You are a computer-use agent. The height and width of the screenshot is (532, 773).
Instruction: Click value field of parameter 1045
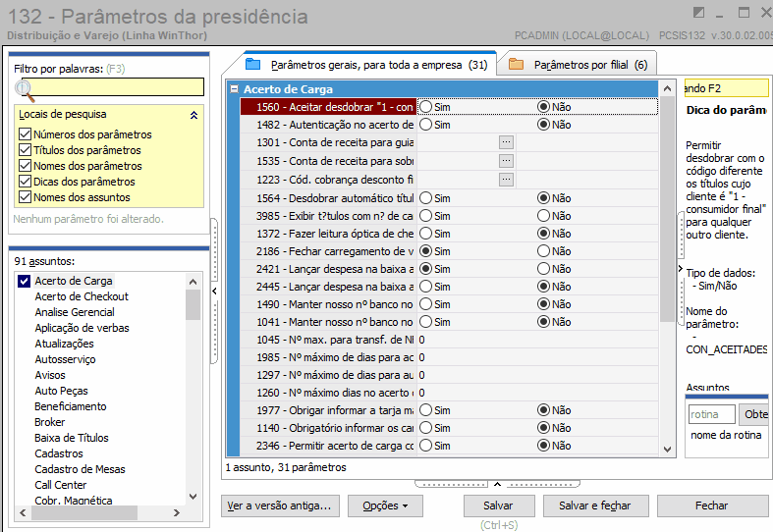537,340
